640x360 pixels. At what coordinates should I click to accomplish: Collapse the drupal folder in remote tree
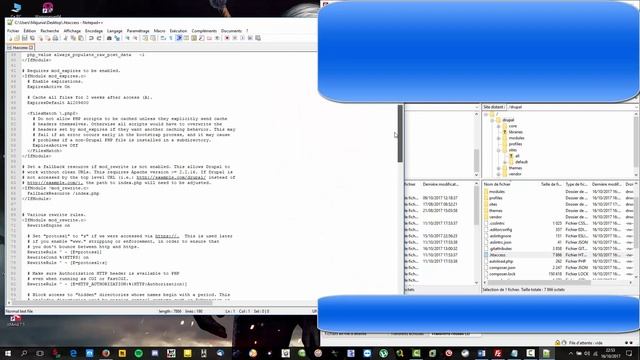tap(492, 120)
